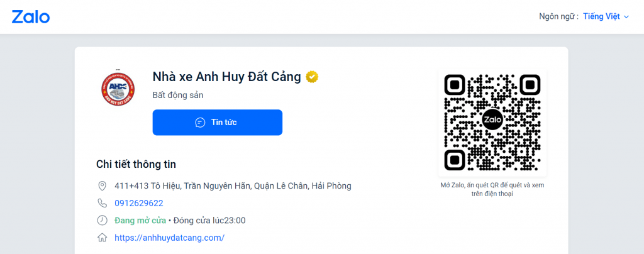
Task: Click the QR code image
Action: (x=492, y=123)
